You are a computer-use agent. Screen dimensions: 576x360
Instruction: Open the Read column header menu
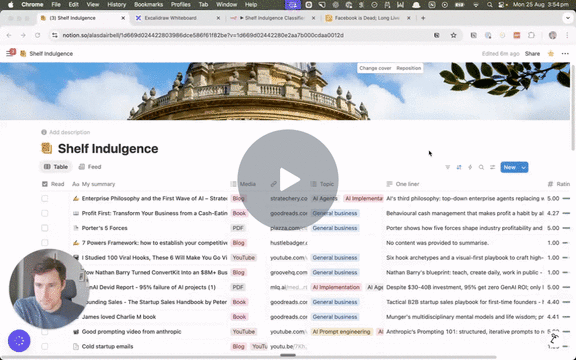tap(53, 184)
